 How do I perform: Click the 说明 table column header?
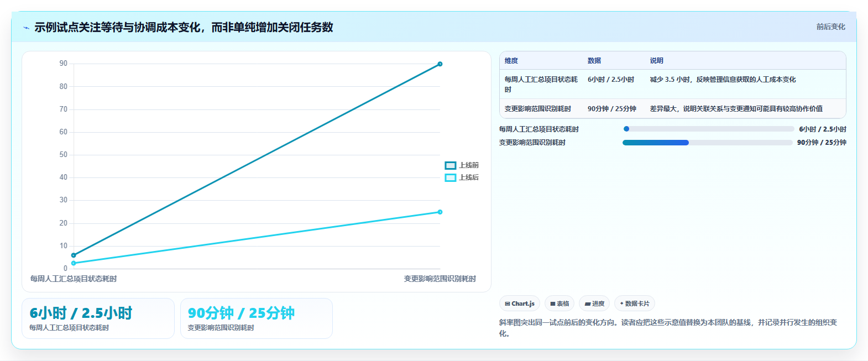pyautogui.click(x=657, y=61)
